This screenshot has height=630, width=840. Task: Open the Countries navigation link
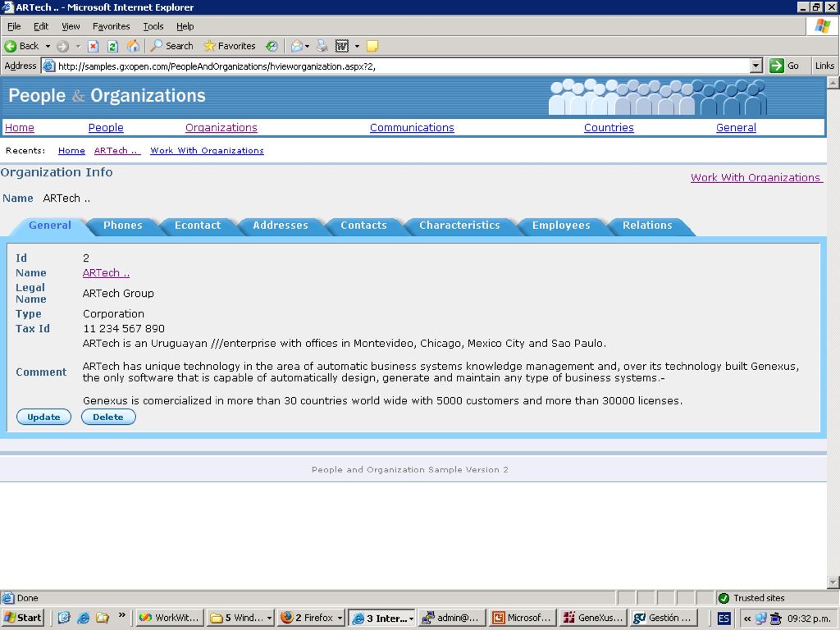point(609,127)
